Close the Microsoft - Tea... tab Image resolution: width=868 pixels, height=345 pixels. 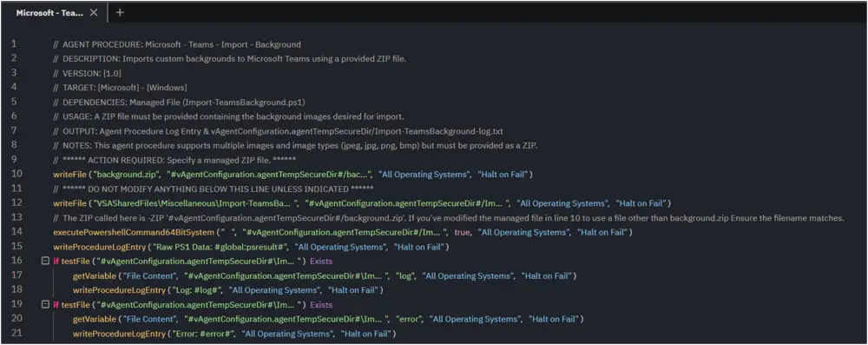(x=94, y=13)
